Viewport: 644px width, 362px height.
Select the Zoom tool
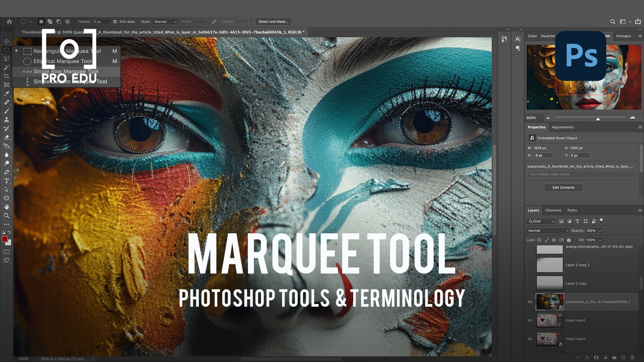(x=7, y=216)
